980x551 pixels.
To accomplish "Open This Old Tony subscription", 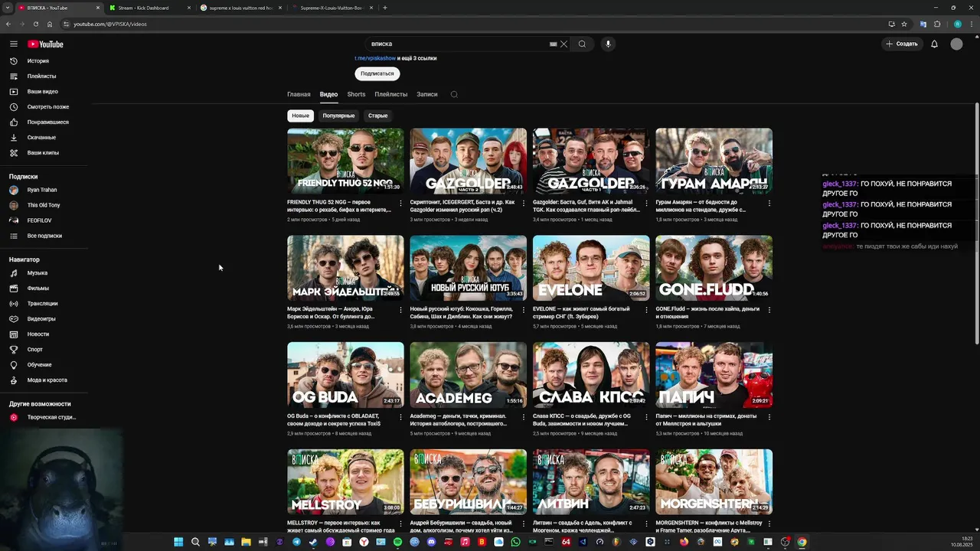I will pos(44,205).
